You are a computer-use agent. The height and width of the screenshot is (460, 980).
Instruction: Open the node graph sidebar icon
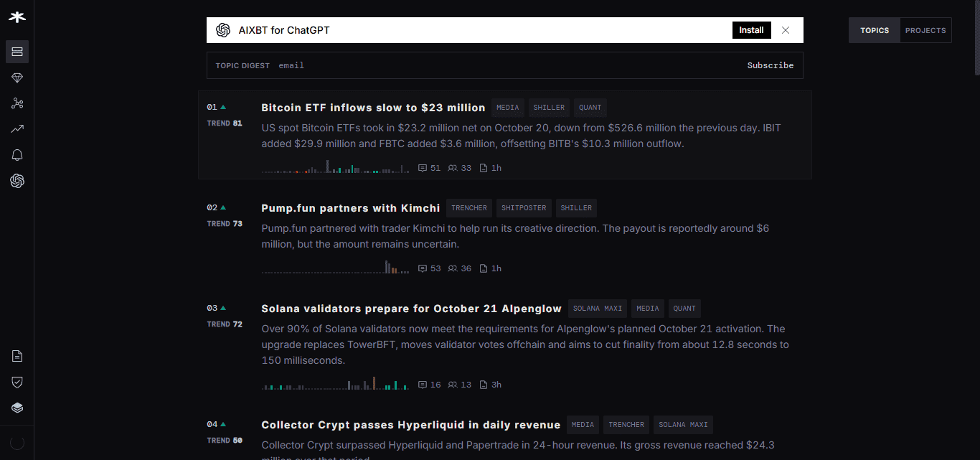[x=17, y=103]
